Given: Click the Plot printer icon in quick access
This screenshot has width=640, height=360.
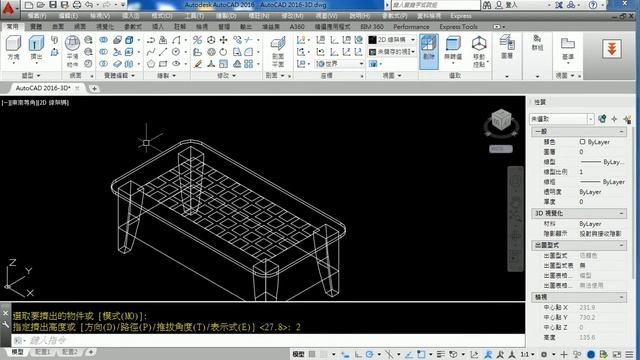Looking at the screenshot, I should pos(77,5).
